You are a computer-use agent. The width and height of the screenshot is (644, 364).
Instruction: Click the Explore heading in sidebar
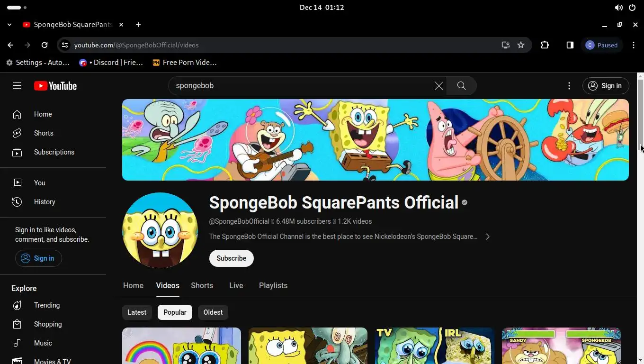(x=24, y=288)
